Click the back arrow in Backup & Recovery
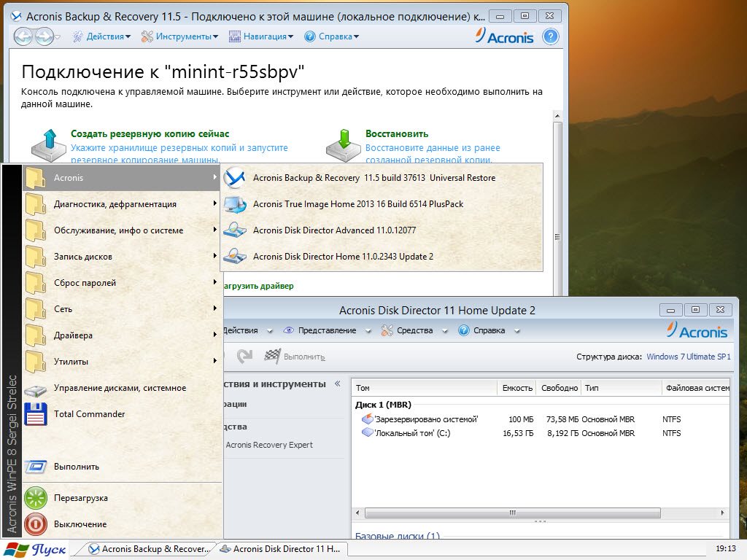 tap(23, 36)
